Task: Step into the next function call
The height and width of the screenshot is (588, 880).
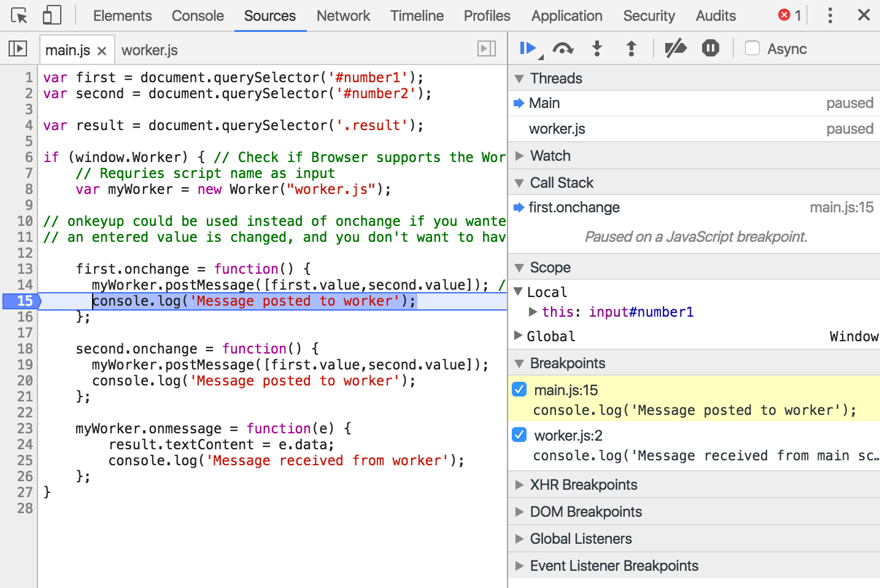Action: (x=596, y=48)
